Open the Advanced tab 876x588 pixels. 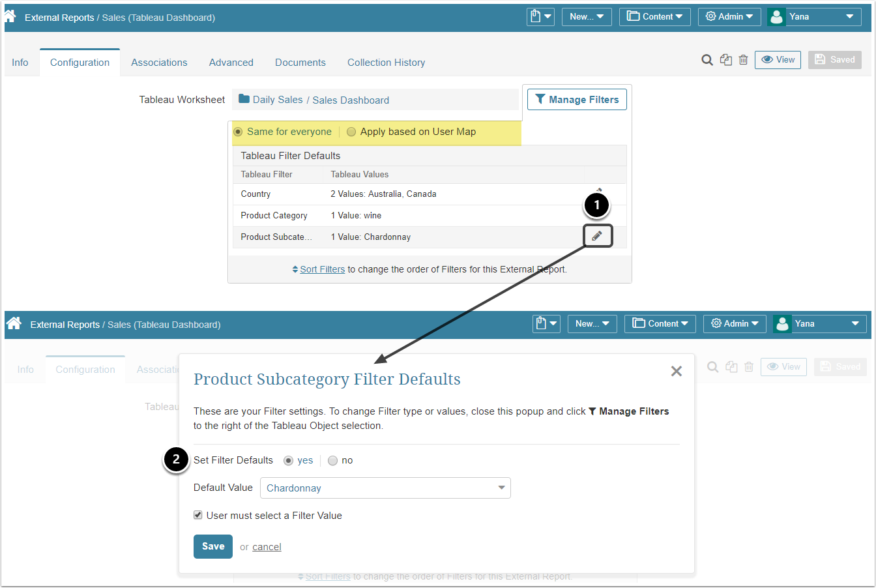231,63
